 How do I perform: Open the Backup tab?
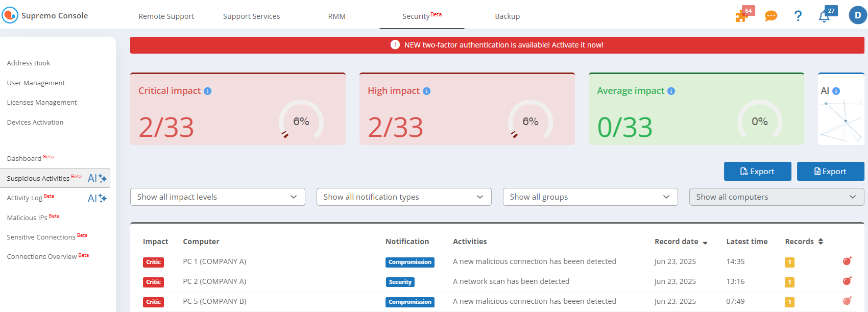(x=508, y=16)
